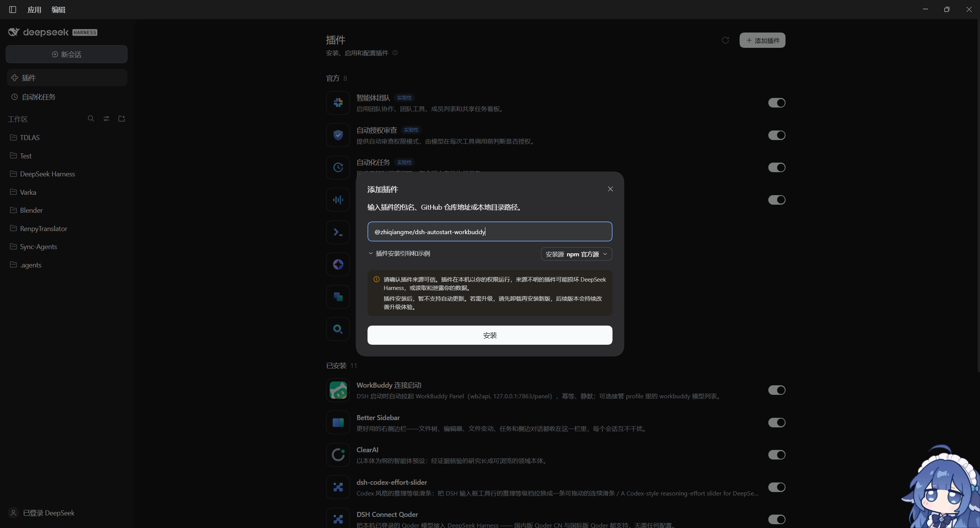Click the dsh-codex-effort-slider plugin icon

[x=338, y=487]
